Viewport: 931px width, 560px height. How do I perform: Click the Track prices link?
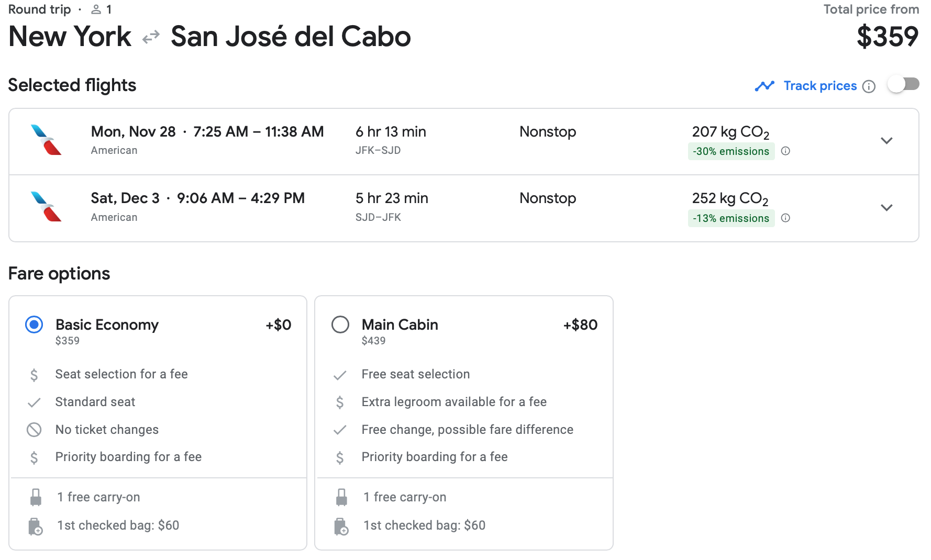(820, 86)
